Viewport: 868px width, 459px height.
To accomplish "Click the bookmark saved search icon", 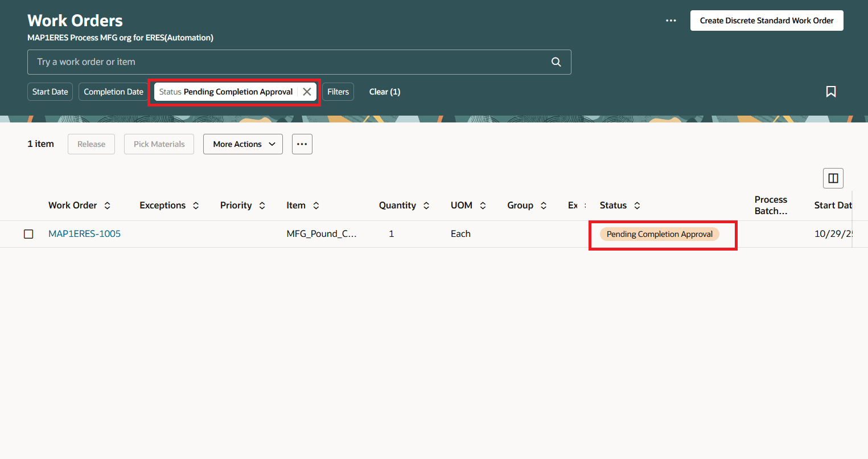I will (x=831, y=92).
